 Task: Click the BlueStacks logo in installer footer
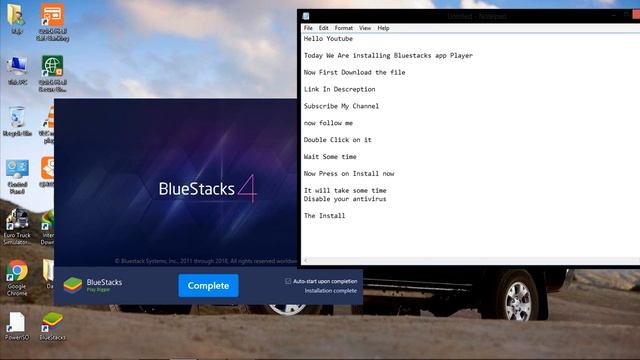(x=73, y=286)
